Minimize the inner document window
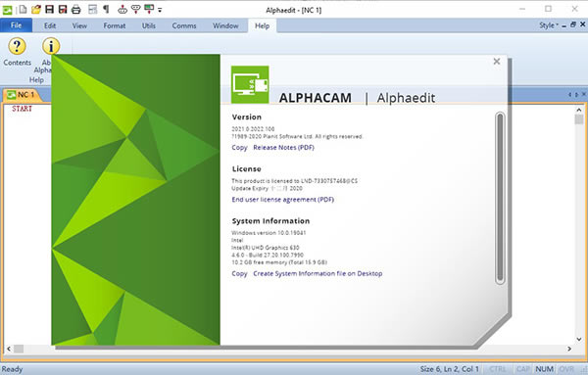 (564, 25)
